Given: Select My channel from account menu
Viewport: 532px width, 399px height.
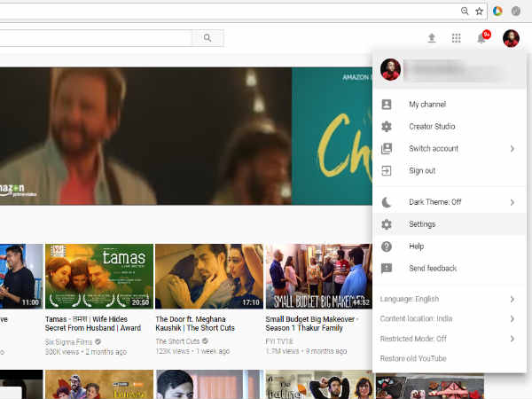Looking at the screenshot, I should (x=426, y=105).
